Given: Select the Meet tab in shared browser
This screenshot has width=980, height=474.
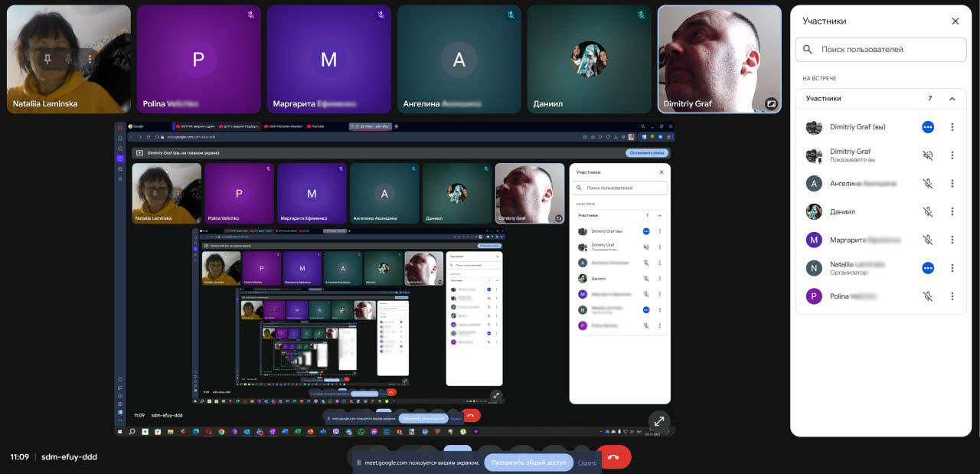Looking at the screenshot, I should pyautogui.click(x=370, y=126).
